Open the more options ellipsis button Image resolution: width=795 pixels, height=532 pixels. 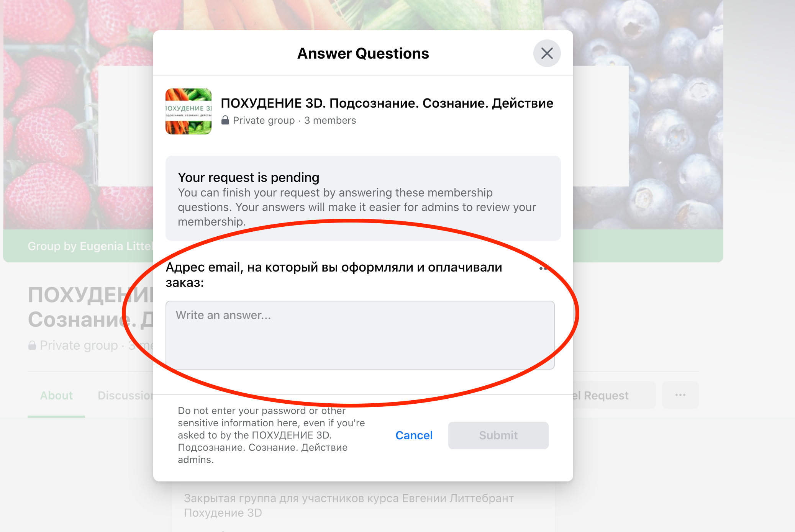click(680, 395)
